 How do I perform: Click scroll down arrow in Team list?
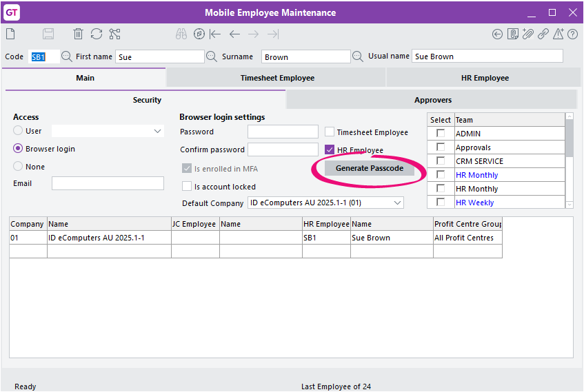[569, 205]
